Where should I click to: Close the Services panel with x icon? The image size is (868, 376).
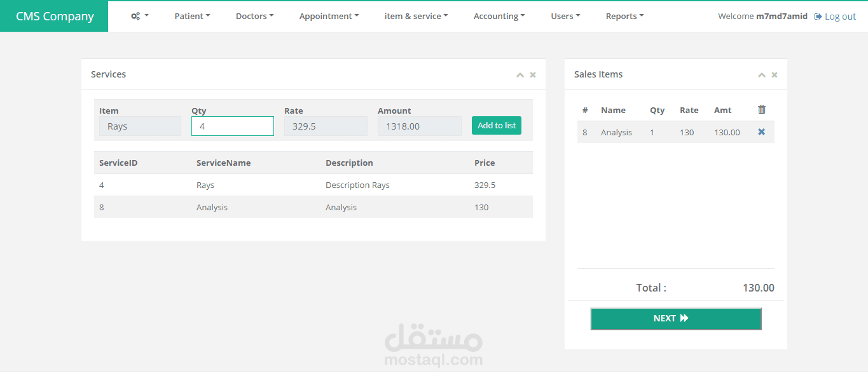click(533, 75)
